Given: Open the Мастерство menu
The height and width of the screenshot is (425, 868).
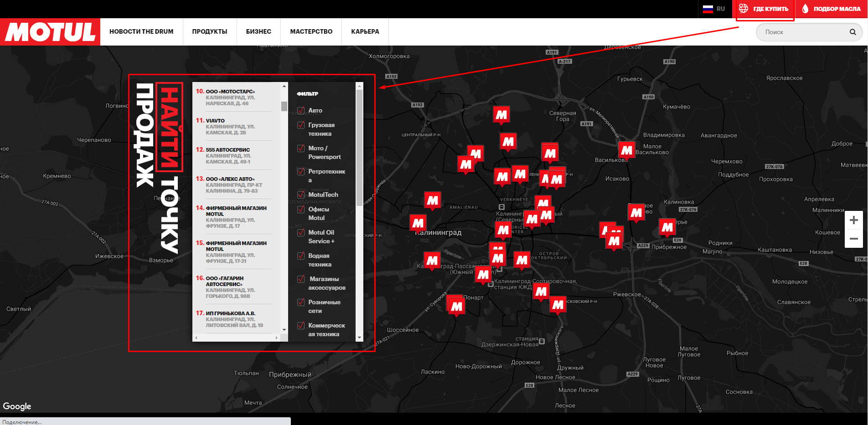Looking at the screenshot, I should point(311,31).
